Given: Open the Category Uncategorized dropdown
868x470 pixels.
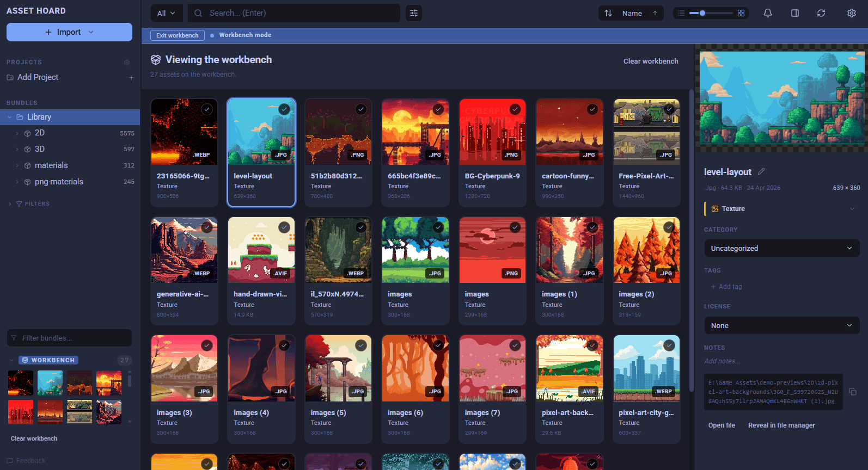Looking at the screenshot, I should pyautogui.click(x=781, y=248).
